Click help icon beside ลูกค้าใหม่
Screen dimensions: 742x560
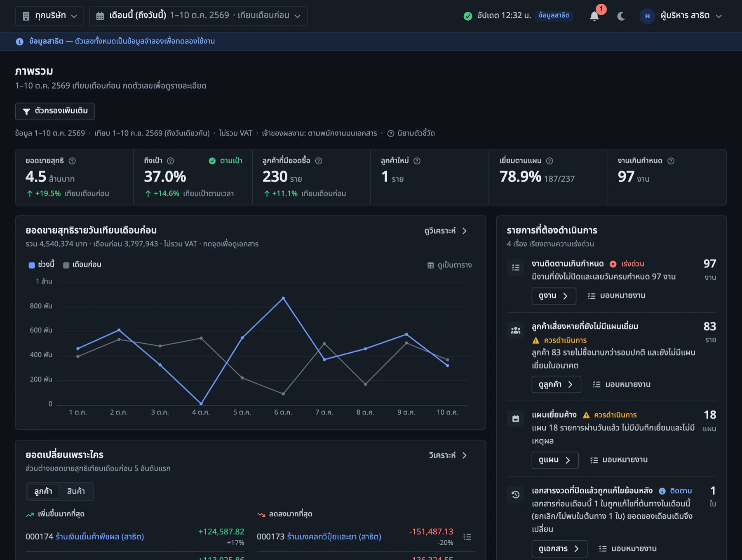pos(417,161)
